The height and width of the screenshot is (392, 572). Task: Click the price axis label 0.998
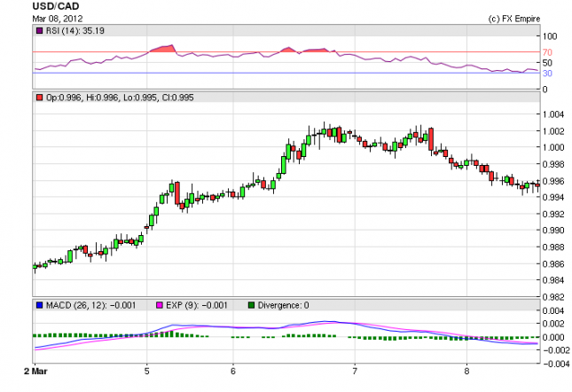click(x=553, y=164)
